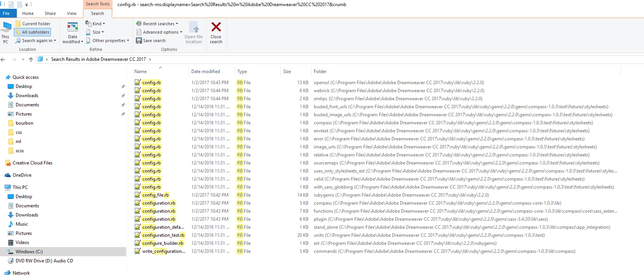644x275 pixels.
Task: Click Pictures icon under This PC
Action: pos(11,233)
